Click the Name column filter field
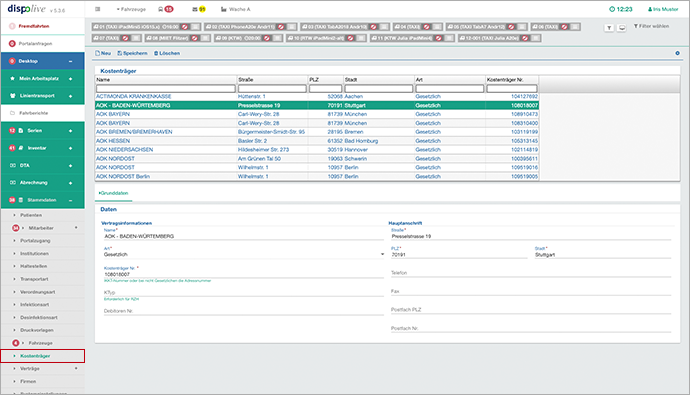 (x=166, y=88)
